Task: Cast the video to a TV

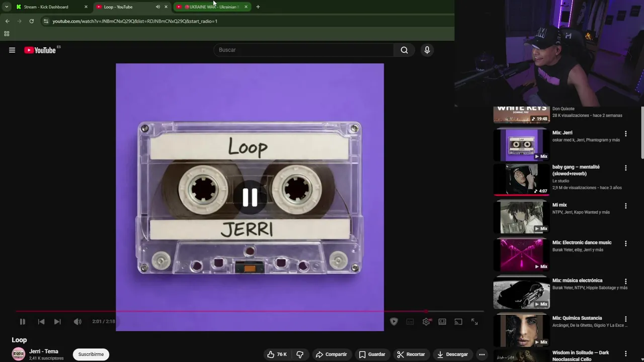Action: point(458,322)
